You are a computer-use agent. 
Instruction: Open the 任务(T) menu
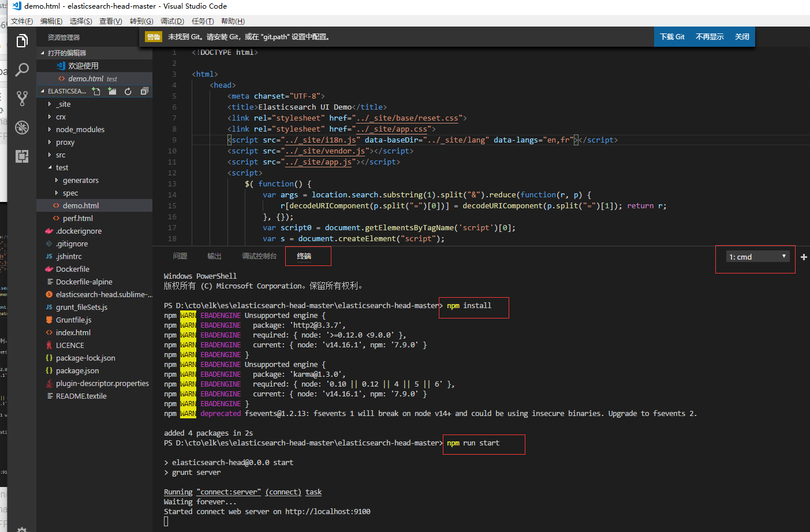[203, 21]
